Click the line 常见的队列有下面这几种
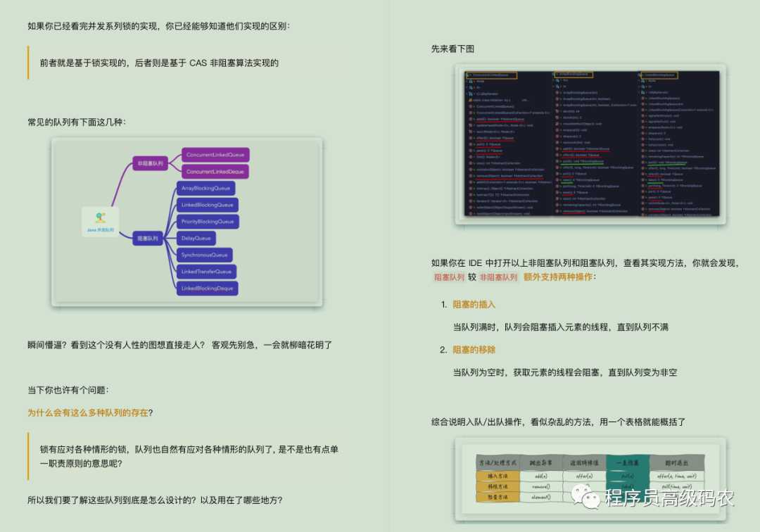This screenshot has height=532, width=760. (x=77, y=122)
